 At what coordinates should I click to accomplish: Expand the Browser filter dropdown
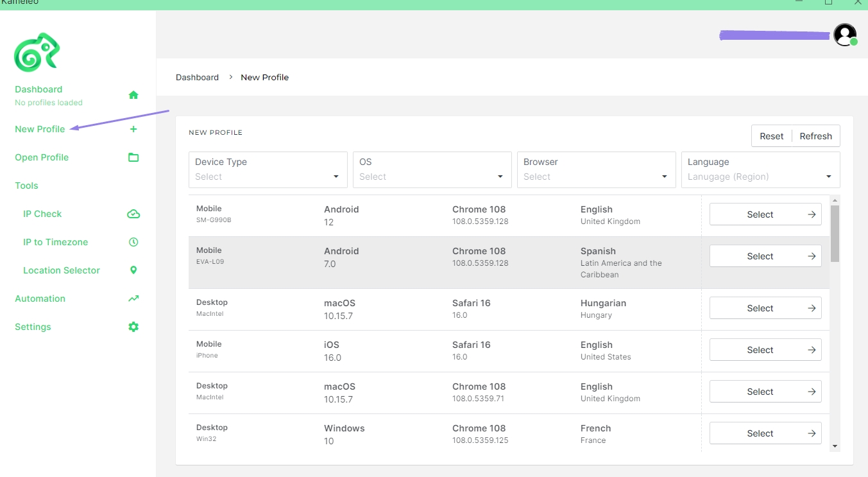[x=596, y=170]
